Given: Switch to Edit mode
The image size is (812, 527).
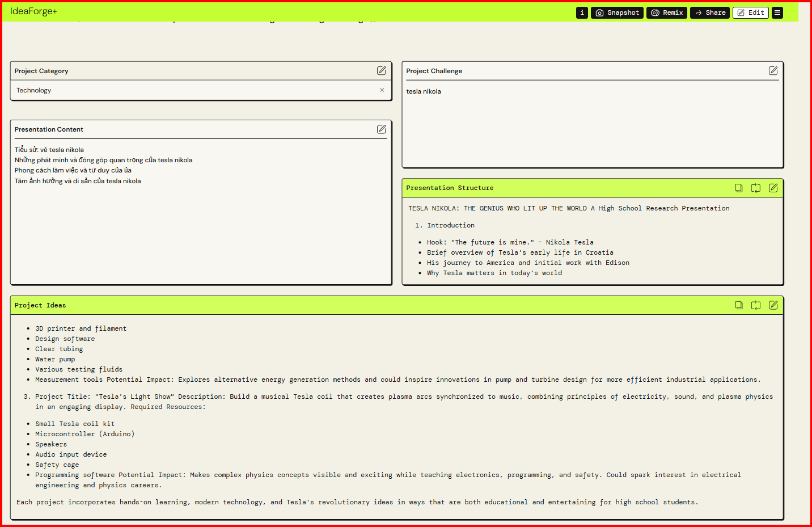Looking at the screenshot, I should (x=751, y=12).
